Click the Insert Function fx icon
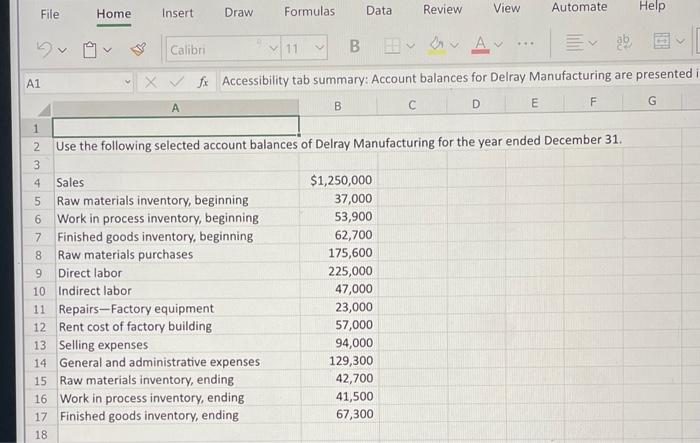Viewport: 700px width, 443px height. pyautogui.click(x=203, y=81)
